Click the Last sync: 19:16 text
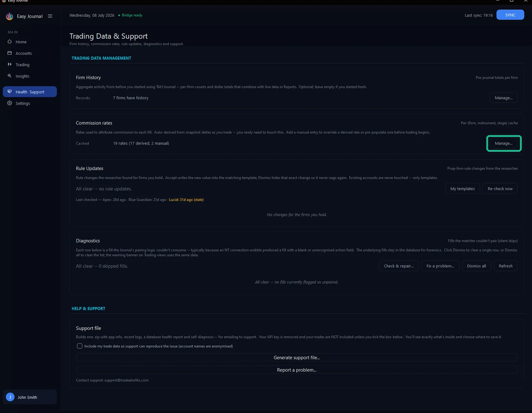This screenshot has width=532, height=413. coord(479,15)
